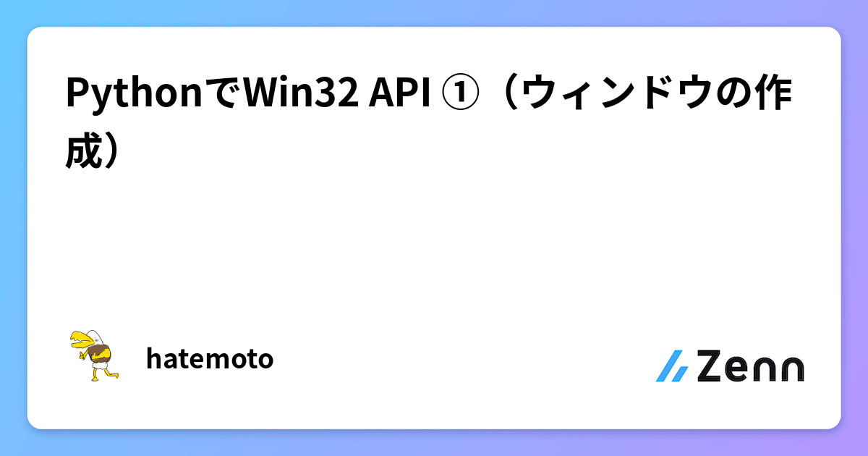Open the hatemoto author name
868x456 pixels.
[x=210, y=358]
